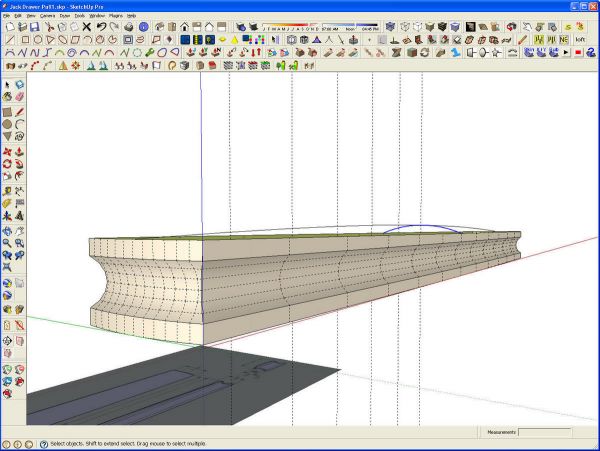The height and width of the screenshot is (451, 600).
Task: Open the Plugins menu
Action: point(116,16)
